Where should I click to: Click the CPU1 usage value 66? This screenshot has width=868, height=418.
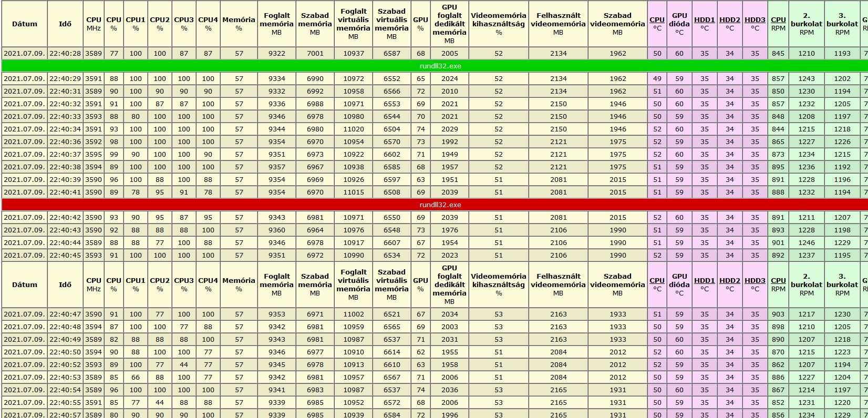pos(136,378)
